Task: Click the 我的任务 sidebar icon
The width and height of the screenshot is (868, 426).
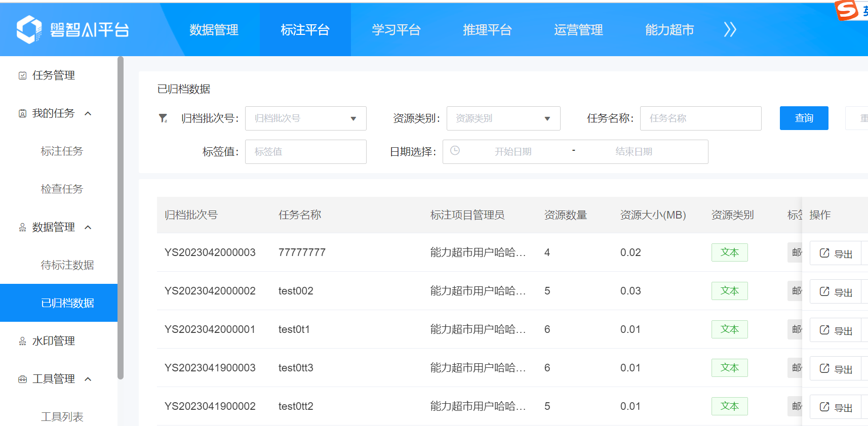Action: (x=22, y=113)
